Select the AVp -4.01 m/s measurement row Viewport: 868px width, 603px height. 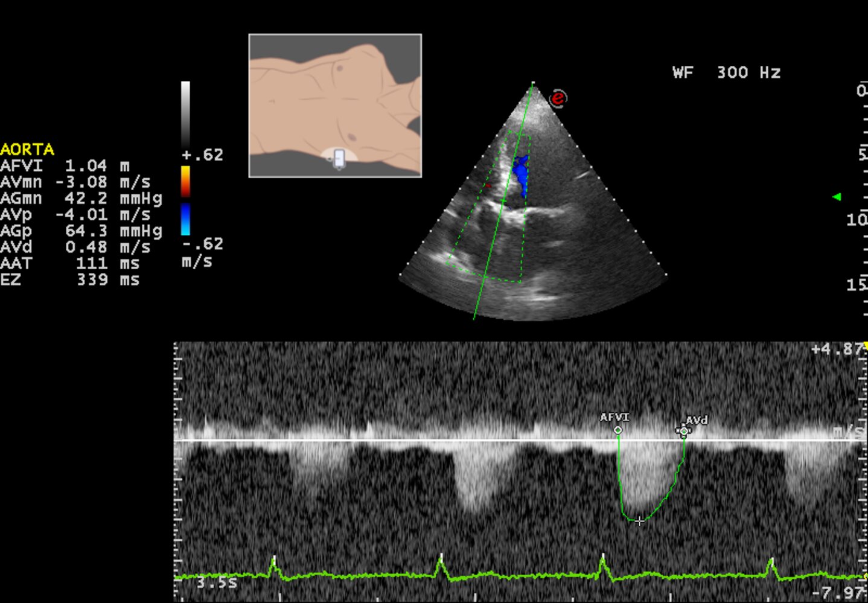[75, 214]
